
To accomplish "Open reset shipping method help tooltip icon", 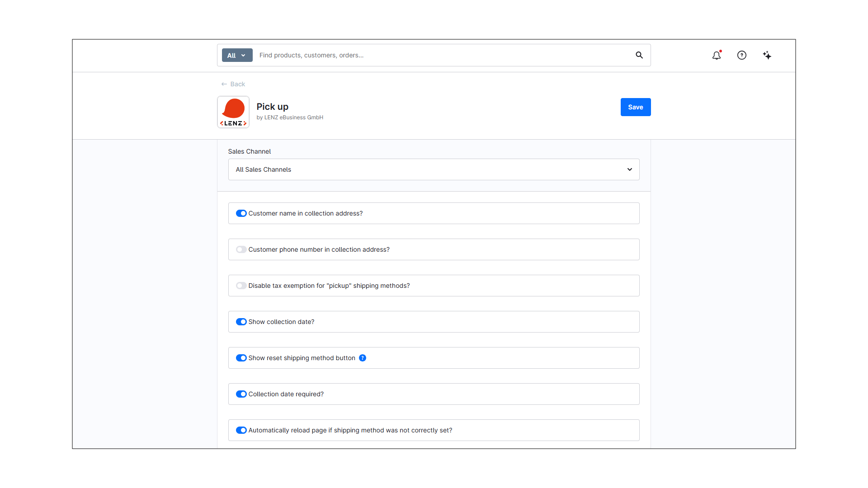I will click(x=363, y=358).
